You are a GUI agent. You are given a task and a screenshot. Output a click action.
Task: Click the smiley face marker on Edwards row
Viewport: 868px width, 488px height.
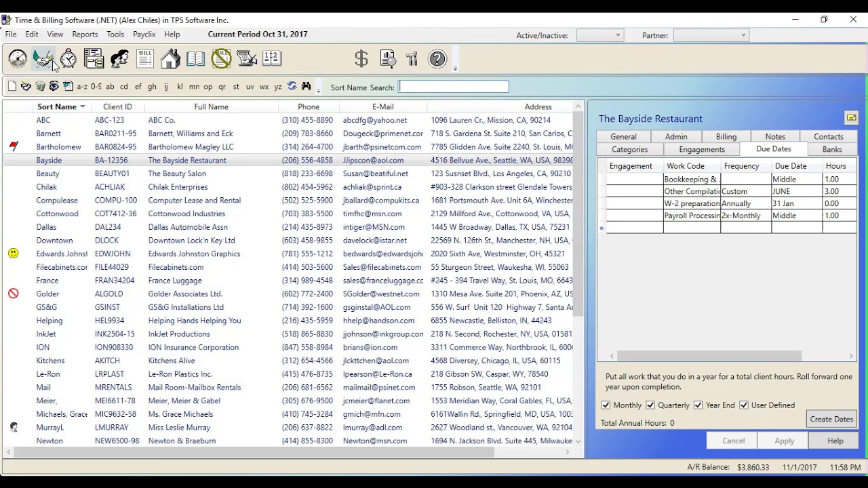(x=13, y=253)
